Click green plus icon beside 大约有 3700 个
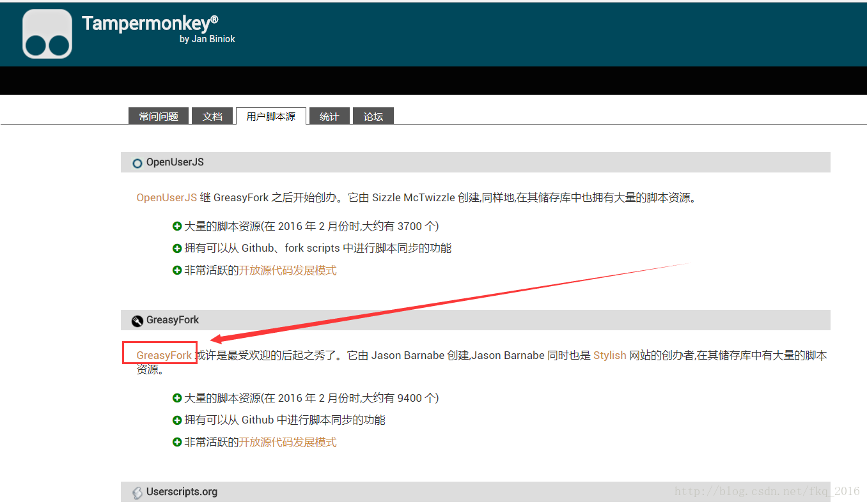This screenshot has height=504, width=867. click(177, 226)
